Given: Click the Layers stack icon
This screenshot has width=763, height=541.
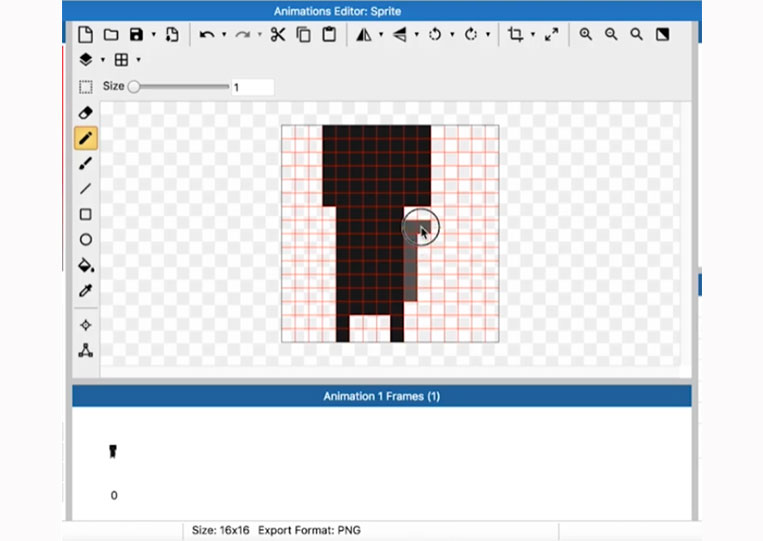Looking at the screenshot, I should [x=86, y=60].
